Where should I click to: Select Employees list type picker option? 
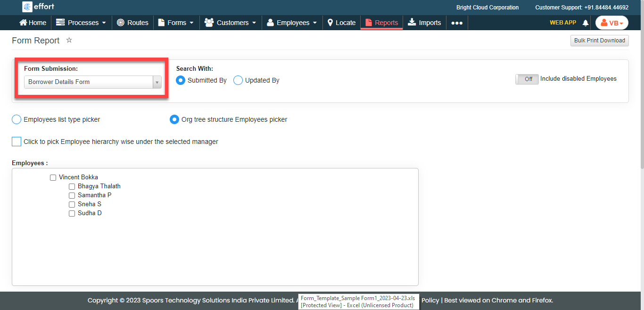click(x=17, y=119)
